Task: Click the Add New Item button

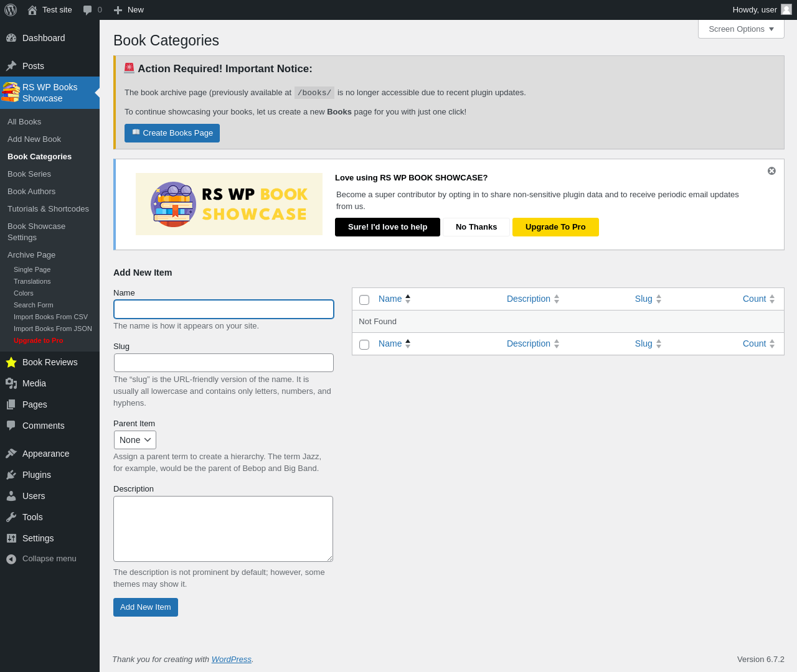Action: pyautogui.click(x=146, y=607)
